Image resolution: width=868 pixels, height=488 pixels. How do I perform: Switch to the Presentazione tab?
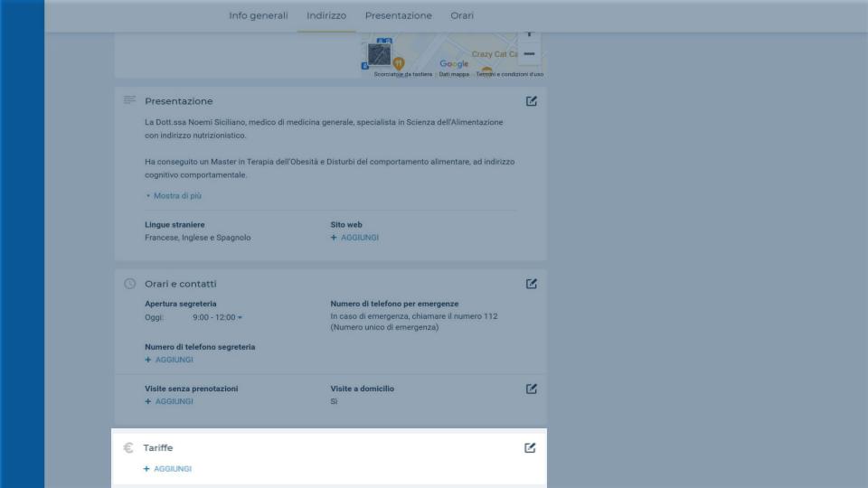(398, 15)
